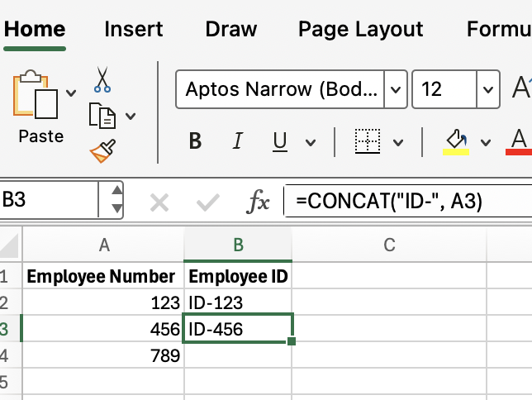Expand the underline style arrow
This screenshot has width=532, height=400.
click(x=311, y=143)
